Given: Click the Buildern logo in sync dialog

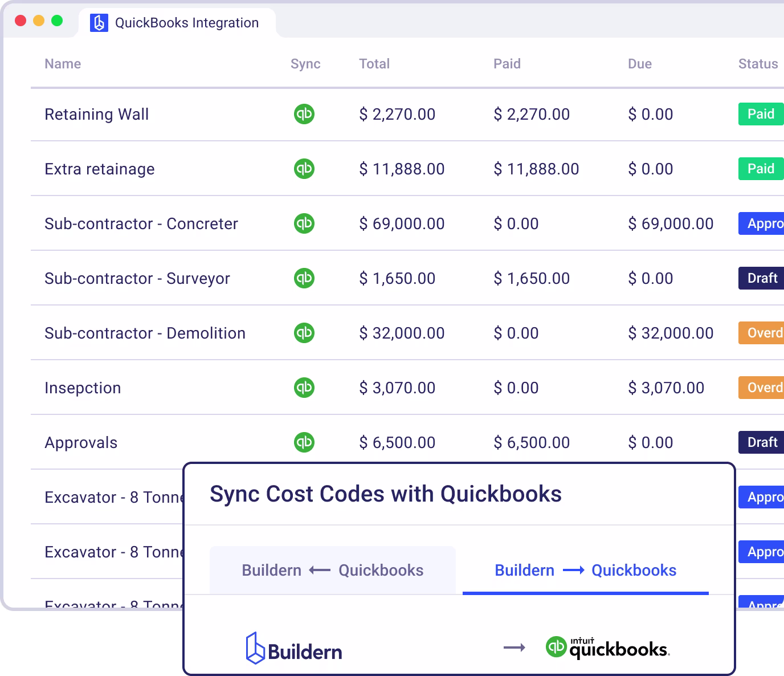Looking at the screenshot, I should 294,648.
